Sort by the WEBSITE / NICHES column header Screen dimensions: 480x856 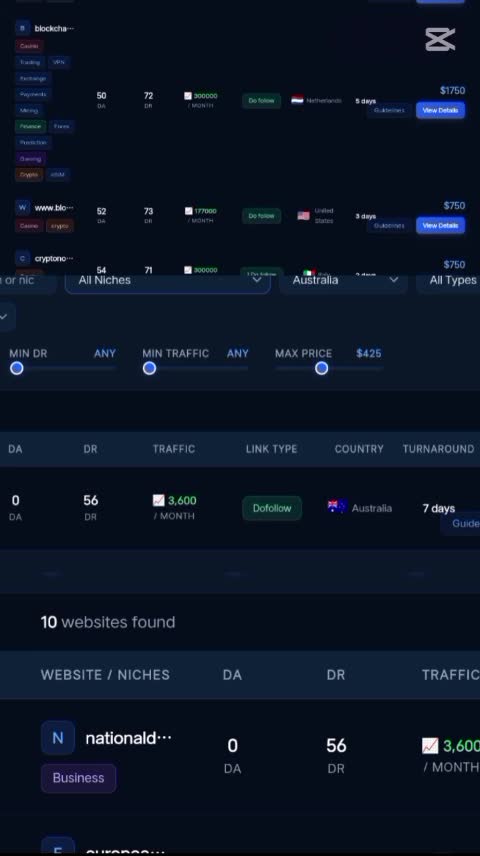point(105,675)
